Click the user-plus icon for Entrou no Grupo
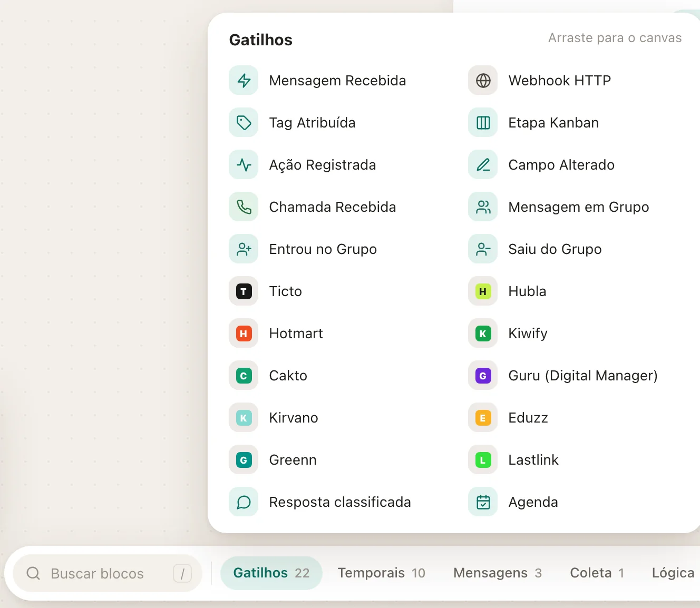Screen dimensions: 700x608 (244, 249)
